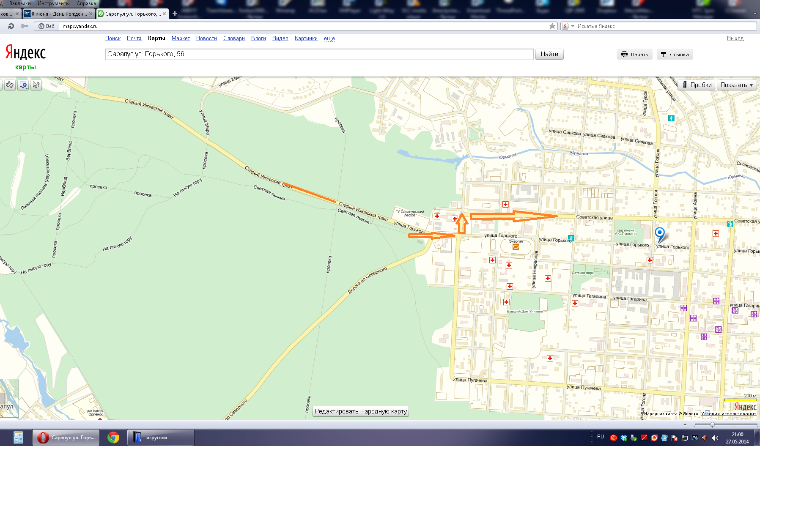Image resolution: width=812 pixels, height=528 pixels.
Task: Click the route measuring tool icon
Action: (10, 85)
